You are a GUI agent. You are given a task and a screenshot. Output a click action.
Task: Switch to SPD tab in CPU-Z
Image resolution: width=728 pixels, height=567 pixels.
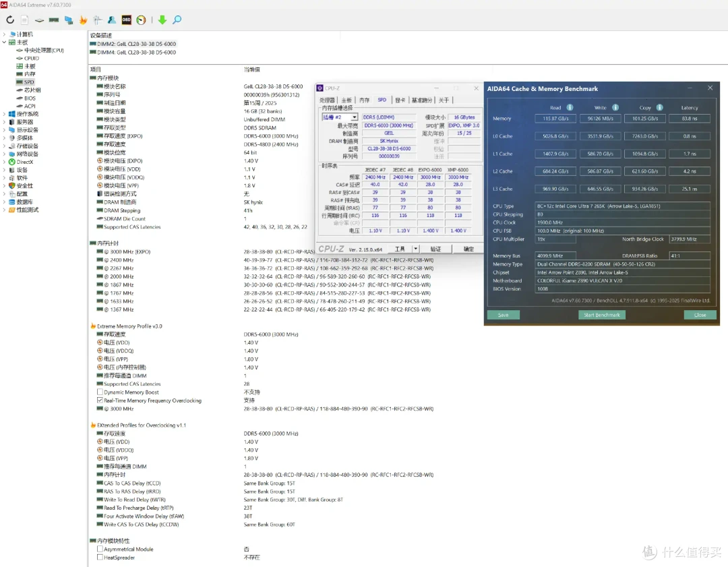coord(382,100)
